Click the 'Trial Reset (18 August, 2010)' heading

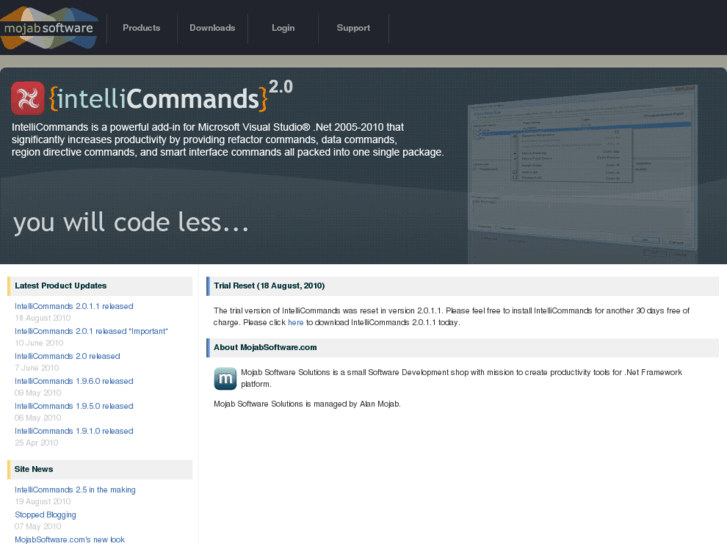click(x=269, y=286)
